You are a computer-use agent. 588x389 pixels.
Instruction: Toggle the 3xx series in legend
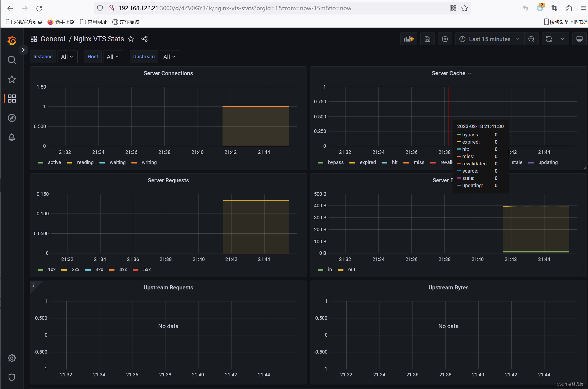[99, 270]
